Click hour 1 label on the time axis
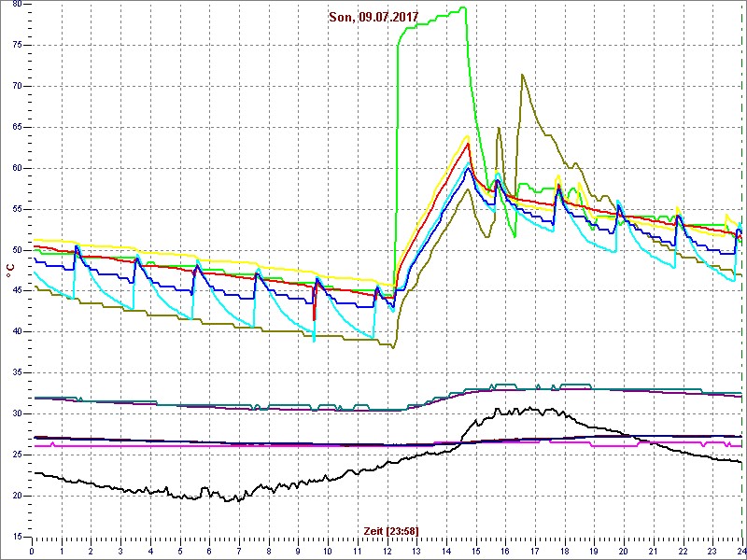Screen dimensions: 747x560 (x=62, y=550)
